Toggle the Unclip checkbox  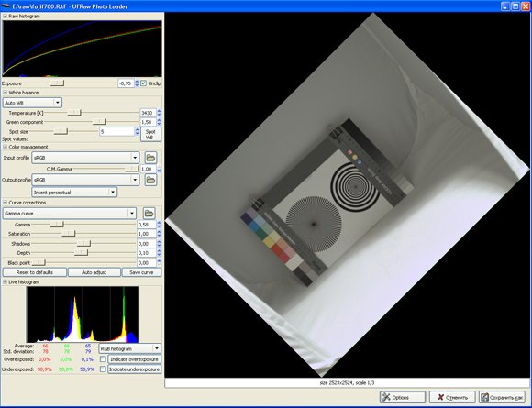pyautogui.click(x=143, y=83)
